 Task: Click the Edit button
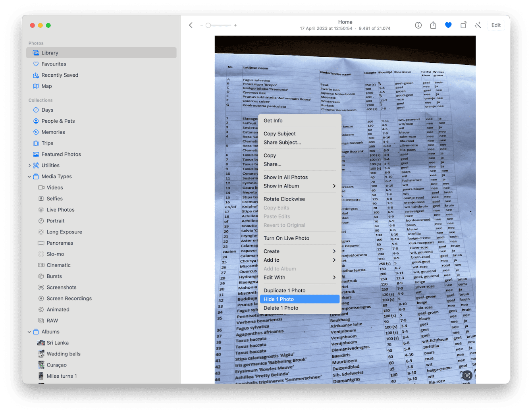(496, 25)
